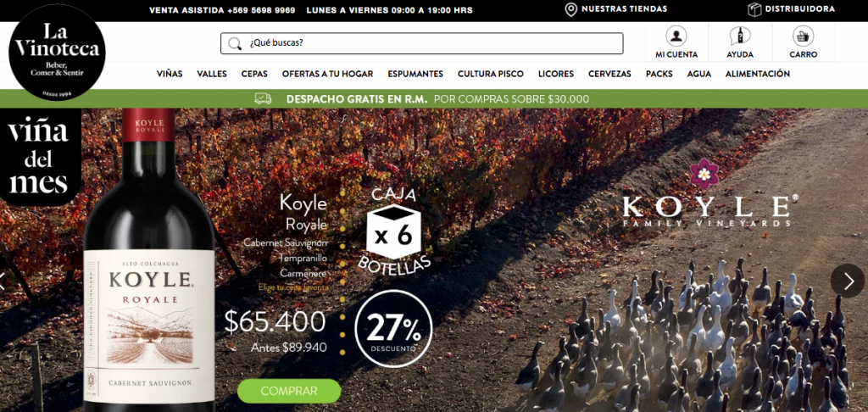Click the delivery truck icon in green banner
The image size is (868, 412).
[x=263, y=99]
